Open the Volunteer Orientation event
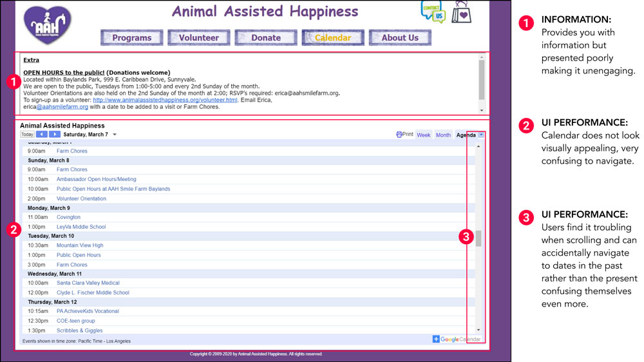Screen dimensions: 644x362 coord(81,198)
